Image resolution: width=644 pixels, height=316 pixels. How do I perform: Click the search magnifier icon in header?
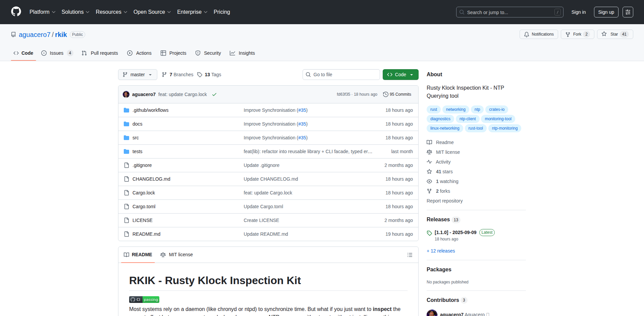tap(462, 12)
